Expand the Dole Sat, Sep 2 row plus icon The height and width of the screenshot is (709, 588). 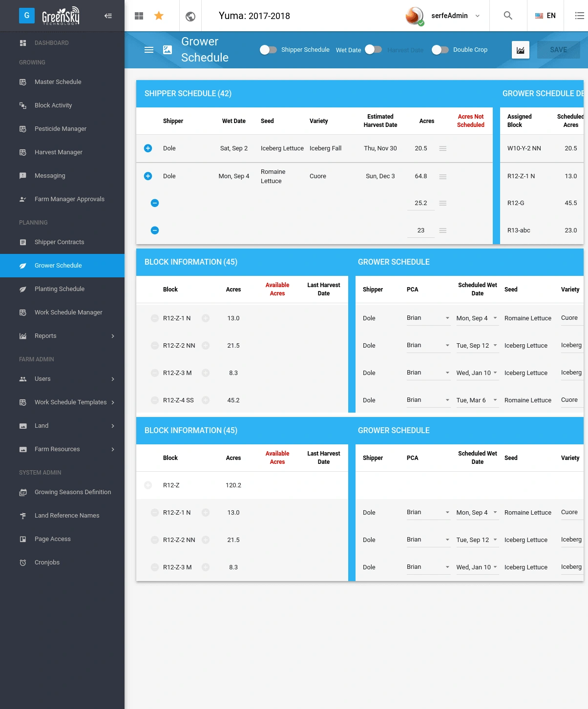148,148
